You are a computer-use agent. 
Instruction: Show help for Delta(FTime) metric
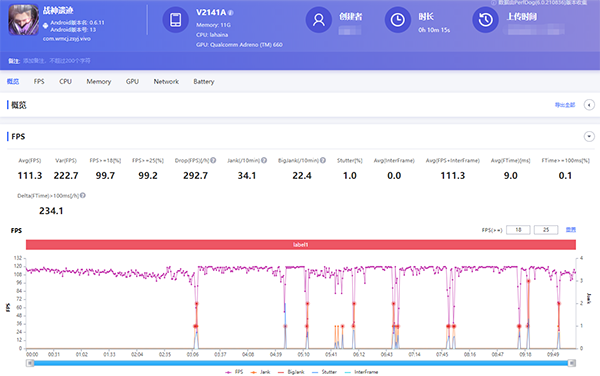pyautogui.click(x=83, y=195)
